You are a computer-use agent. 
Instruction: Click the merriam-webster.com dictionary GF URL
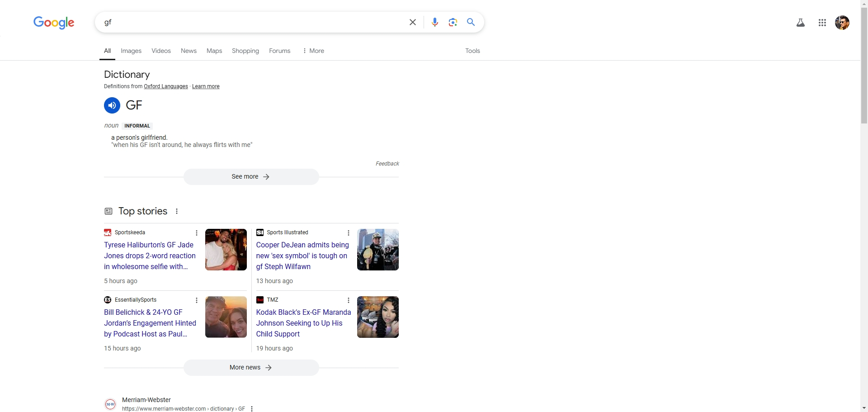(184, 409)
